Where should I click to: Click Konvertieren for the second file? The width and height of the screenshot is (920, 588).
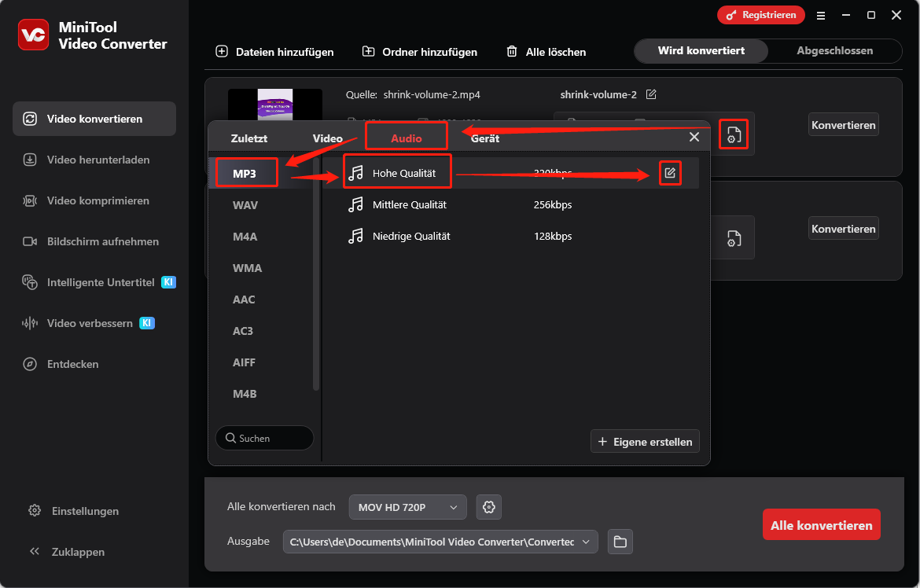click(x=843, y=229)
